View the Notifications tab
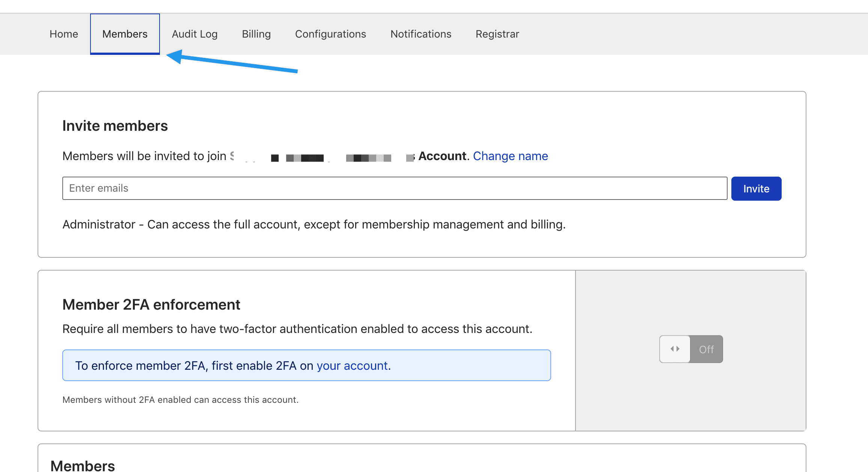Viewport: 868px width, 472px height. coord(420,34)
